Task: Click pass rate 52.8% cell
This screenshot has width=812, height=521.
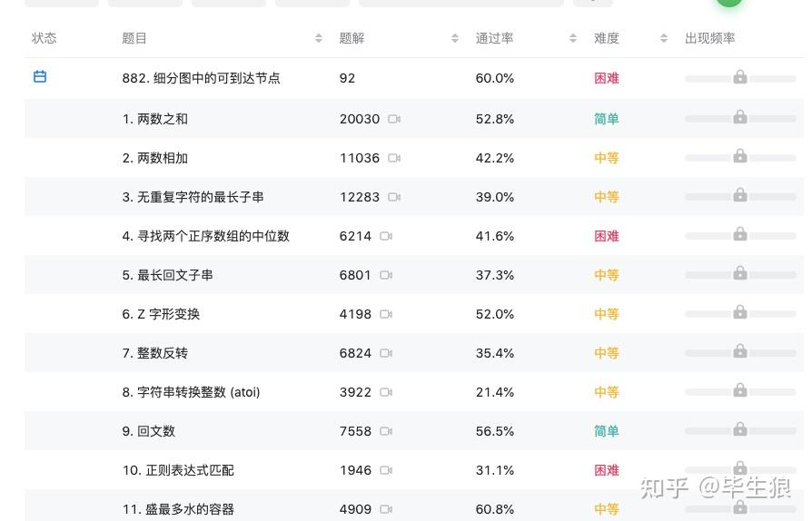Action: [x=494, y=119]
